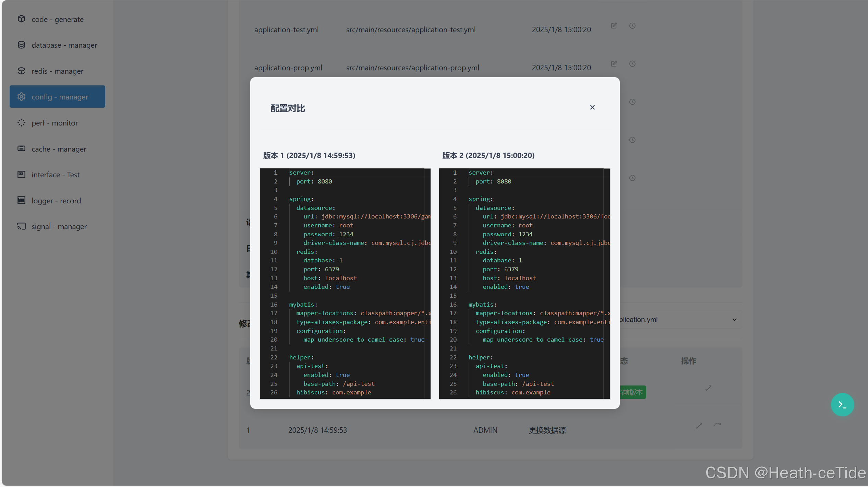Click inside version 1 code editor

345,283
